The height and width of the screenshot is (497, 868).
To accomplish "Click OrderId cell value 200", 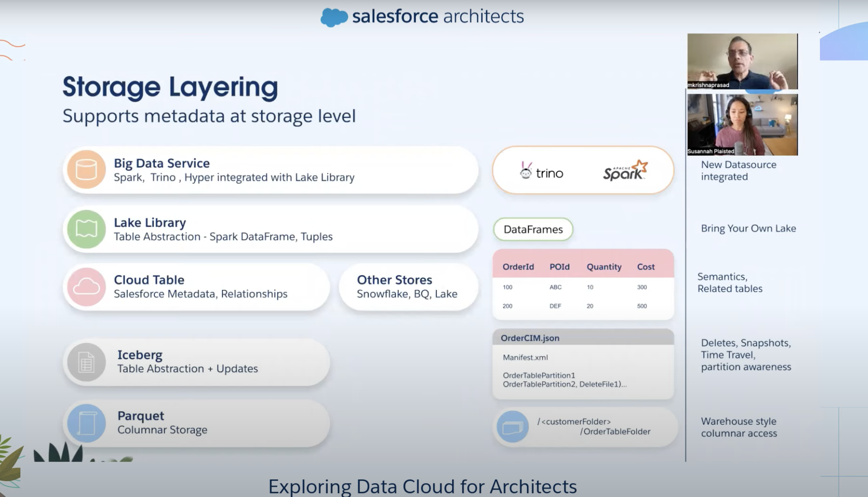I will (508, 306).
